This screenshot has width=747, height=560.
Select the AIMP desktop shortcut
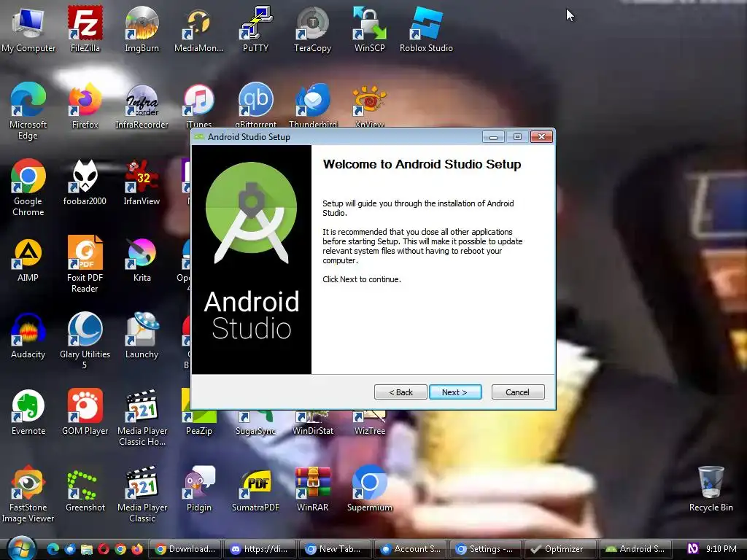point(28,260)
